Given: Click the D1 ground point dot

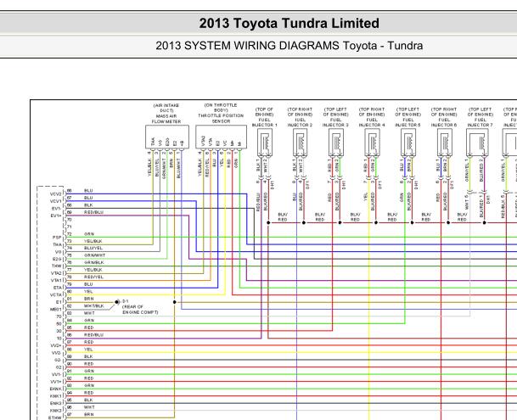Looking at the screenshot, I should tap(116, 302).
